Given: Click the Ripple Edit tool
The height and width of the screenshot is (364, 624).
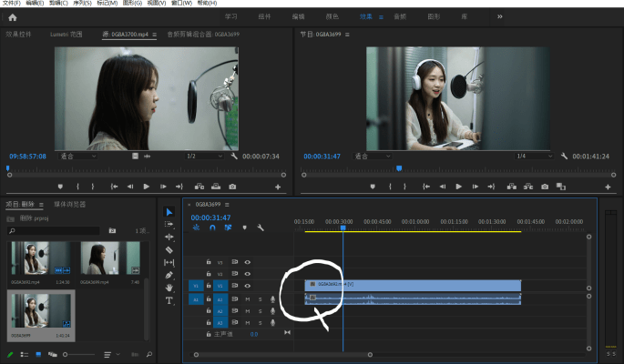Looking at the screenshot, I should click(169, 237).
